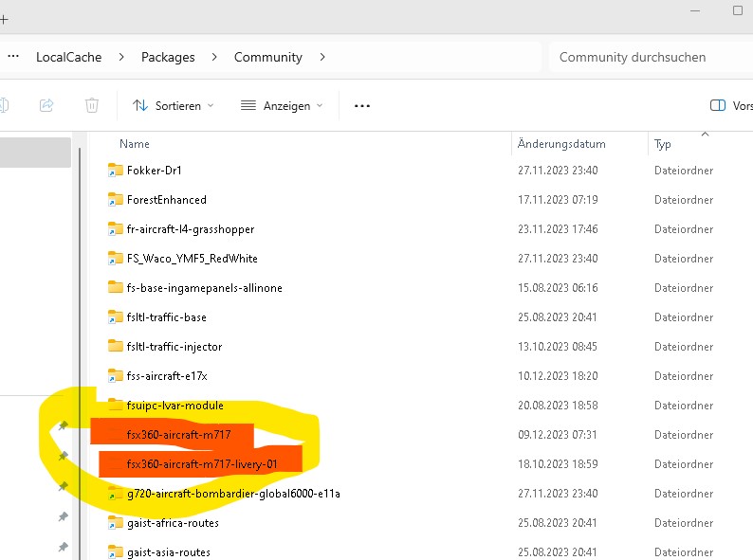Click the Fokker-Dr1 folder name
Screen dimensions: 753x560
coord(155,171)
